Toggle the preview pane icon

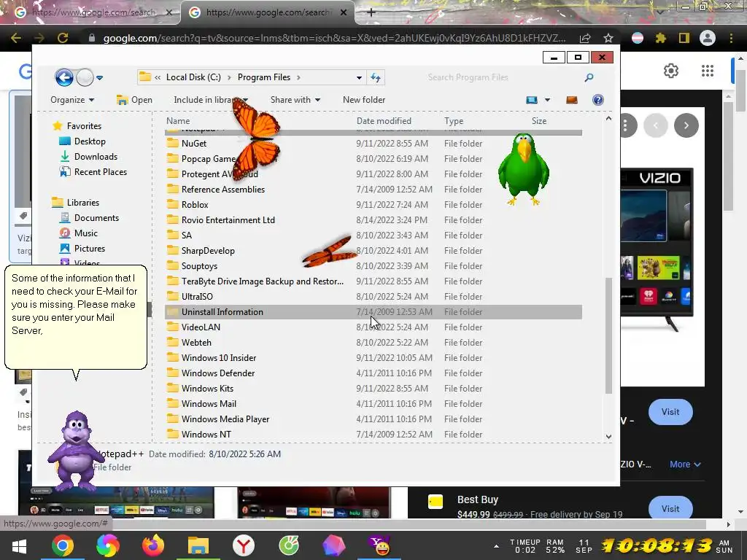coord(572,100)
